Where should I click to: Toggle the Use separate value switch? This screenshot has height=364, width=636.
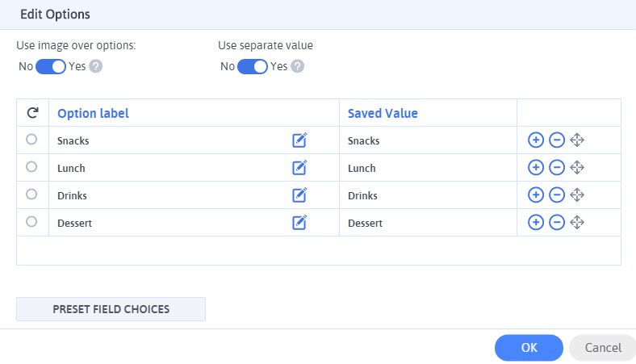pyautogui.click(x=253, y=66)
